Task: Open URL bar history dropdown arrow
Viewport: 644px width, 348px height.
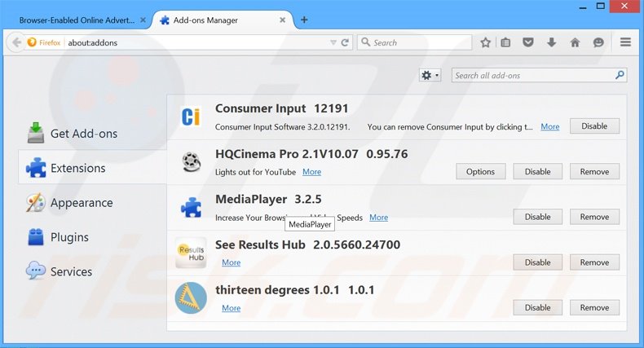Action: pos(333,42)
